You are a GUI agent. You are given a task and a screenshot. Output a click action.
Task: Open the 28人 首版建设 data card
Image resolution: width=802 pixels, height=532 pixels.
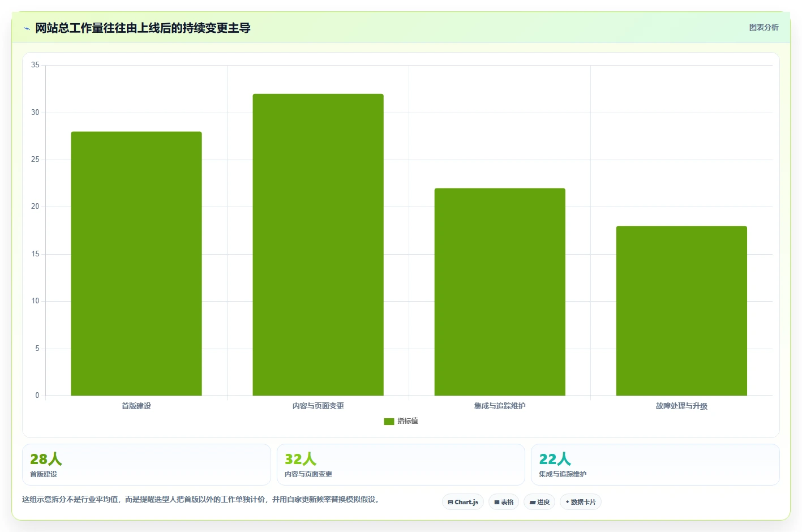147,465
